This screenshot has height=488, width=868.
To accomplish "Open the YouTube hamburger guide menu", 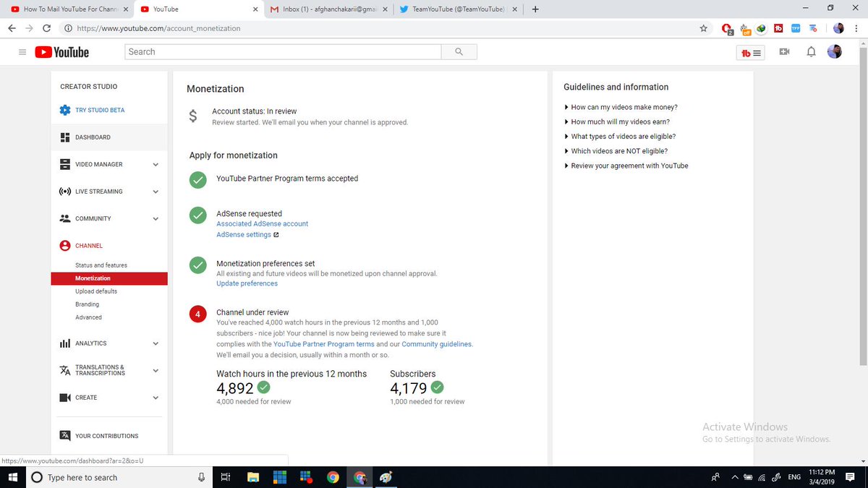I will (22, 52).
